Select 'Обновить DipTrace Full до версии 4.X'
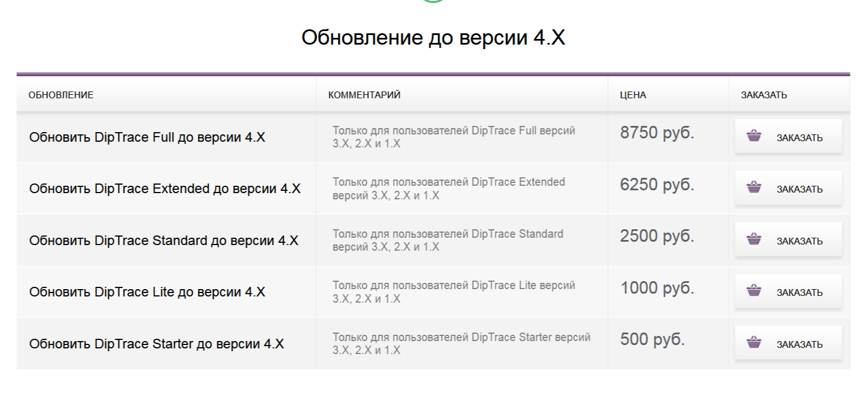 tap(147, 137)
